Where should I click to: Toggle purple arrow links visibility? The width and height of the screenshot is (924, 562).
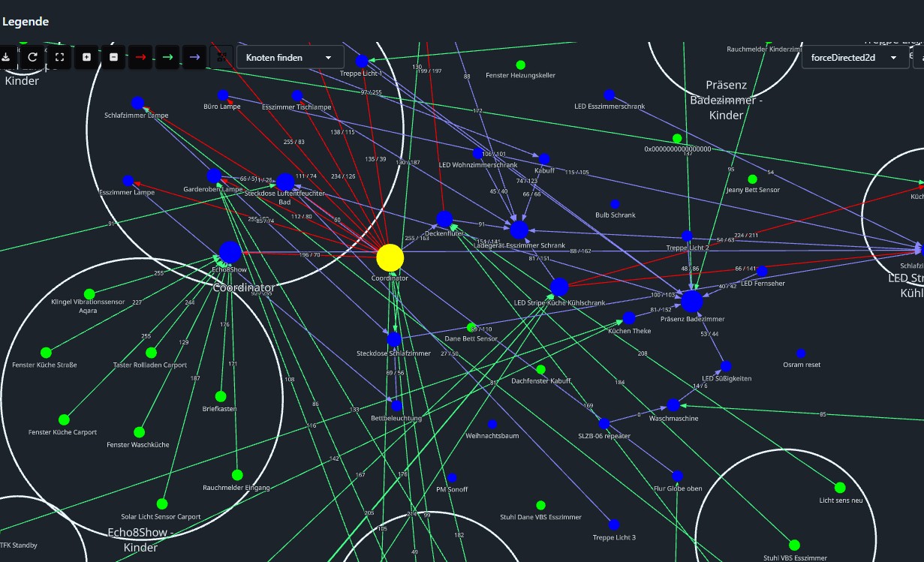click(194, 57)
